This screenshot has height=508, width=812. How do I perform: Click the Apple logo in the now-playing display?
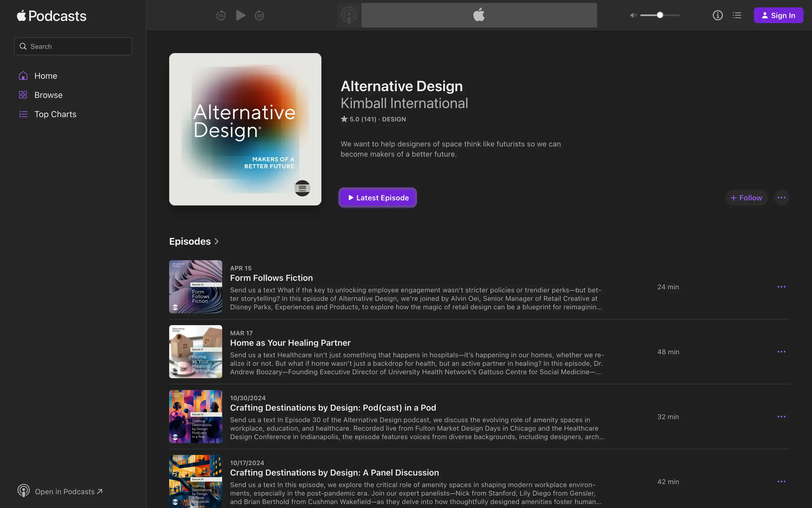click(479, 15)
